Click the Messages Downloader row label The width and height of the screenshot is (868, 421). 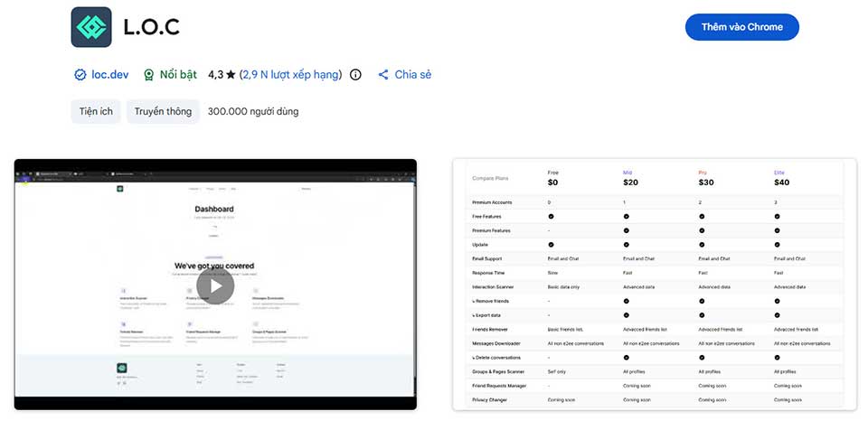tap(496, 343)
